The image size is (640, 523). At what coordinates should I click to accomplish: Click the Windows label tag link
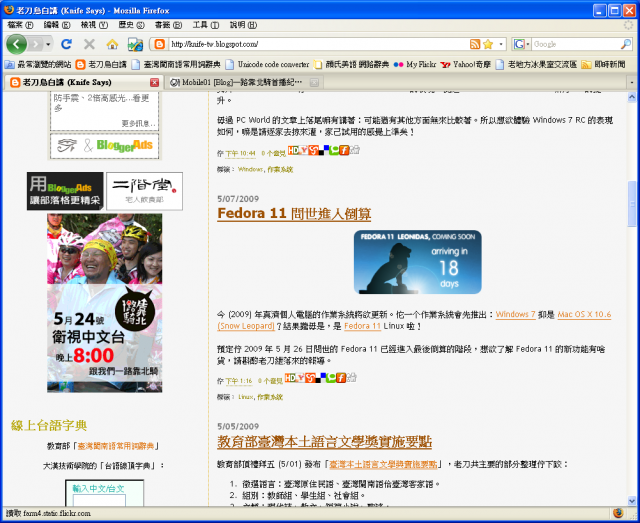[x=251, y=169]
